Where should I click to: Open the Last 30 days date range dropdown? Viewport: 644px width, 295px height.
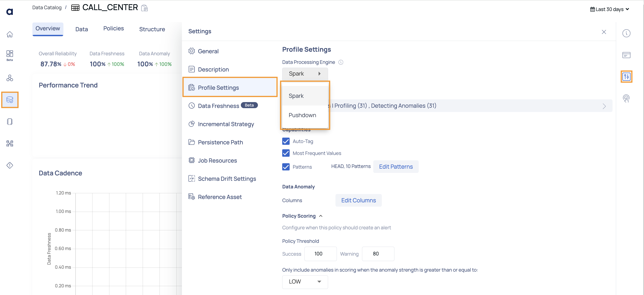coord(610,9)
